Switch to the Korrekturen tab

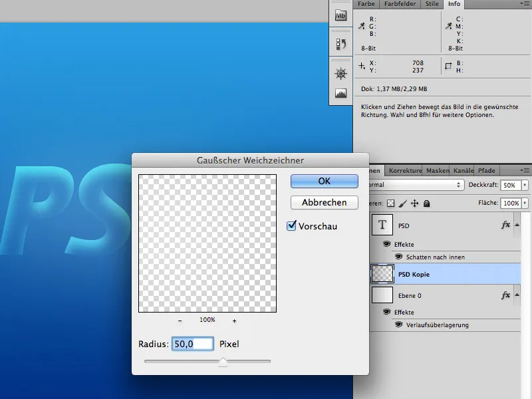tap(405, 171)
